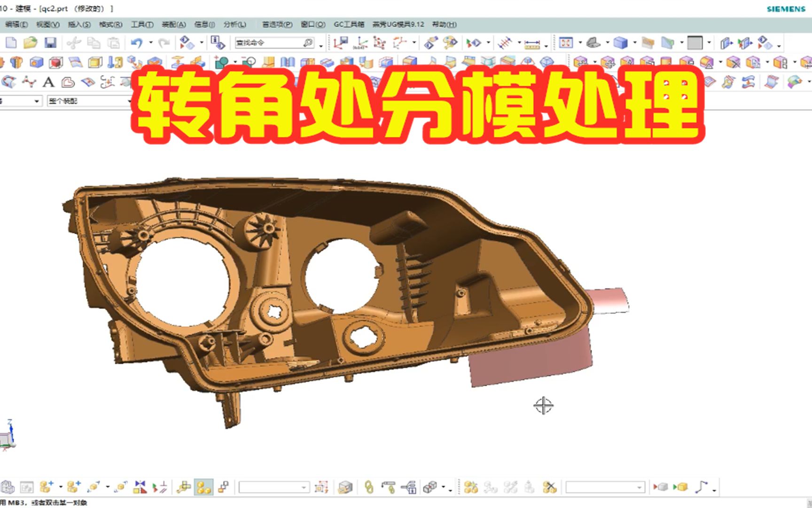Image resolution: width=812 pixels, height=508 pixels.
Task: Open the rendering style dropdown arrow
Action: point(635,43)
